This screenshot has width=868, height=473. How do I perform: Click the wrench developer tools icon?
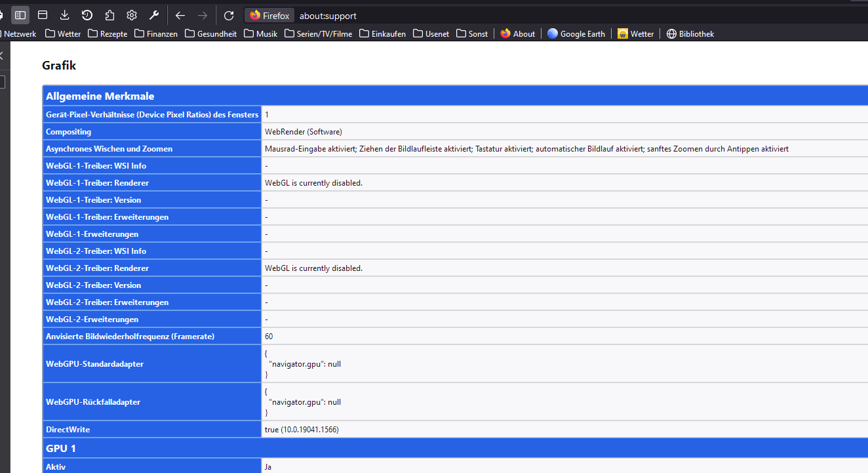coord(154,15)
